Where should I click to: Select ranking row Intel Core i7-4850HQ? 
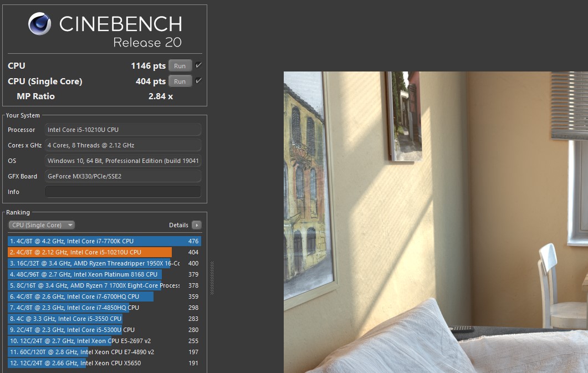[x=104, y=308]
